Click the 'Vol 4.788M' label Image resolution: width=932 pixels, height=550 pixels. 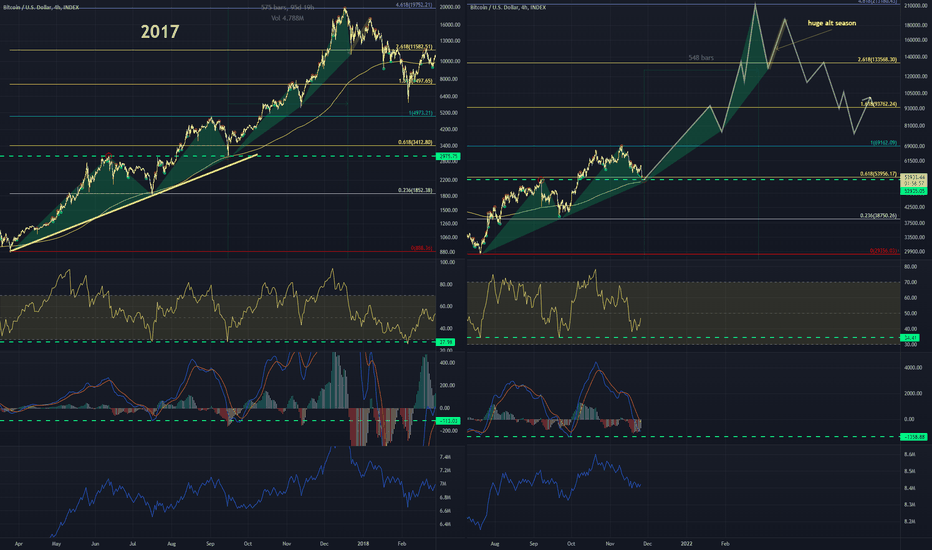pyautogui.click(x=288, y=18)
